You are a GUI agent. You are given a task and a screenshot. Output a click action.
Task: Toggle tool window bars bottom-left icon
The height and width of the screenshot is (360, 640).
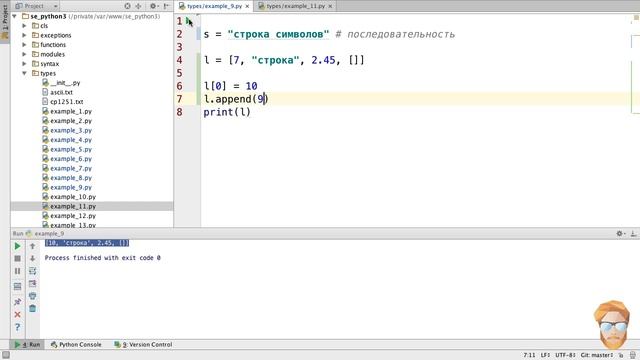[x=6, y=355]
